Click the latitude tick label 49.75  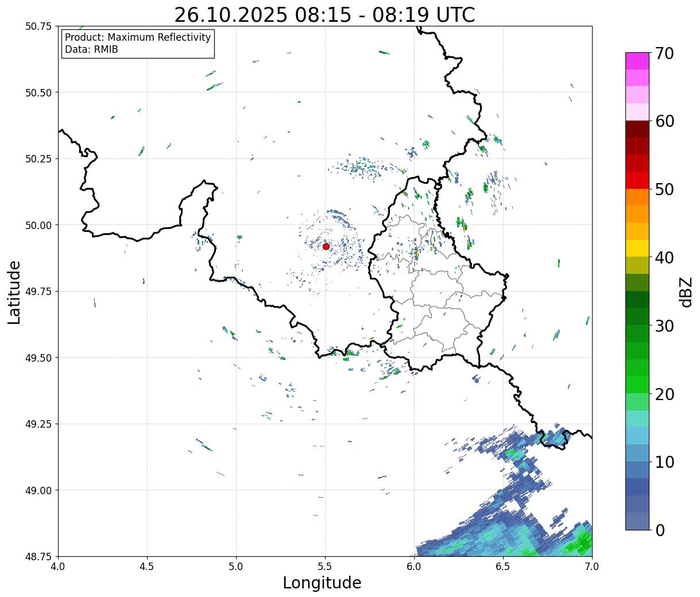tap(38, 292)
